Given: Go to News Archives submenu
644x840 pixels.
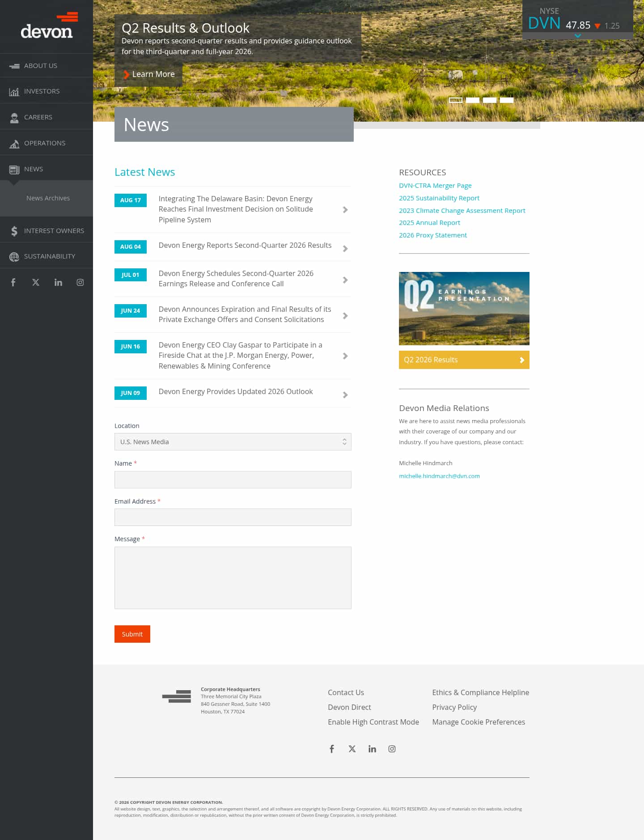Looking at the screenshot, I should point(48,198).
